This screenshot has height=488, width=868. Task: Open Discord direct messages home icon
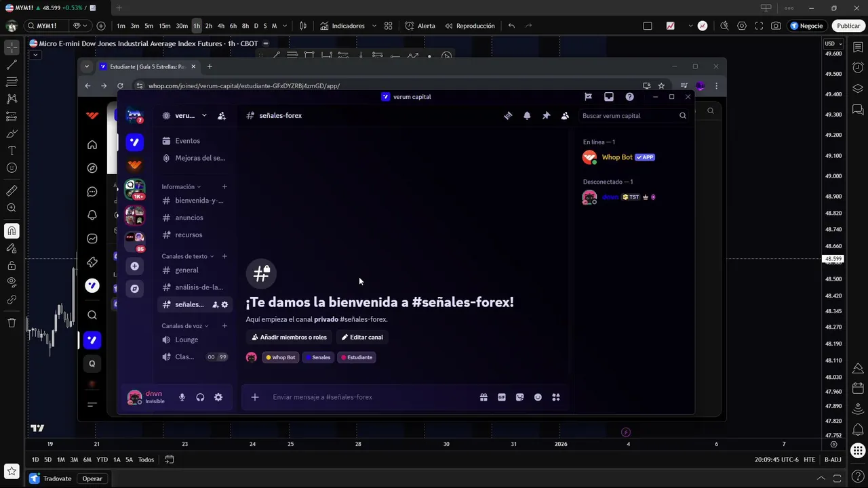134,116
